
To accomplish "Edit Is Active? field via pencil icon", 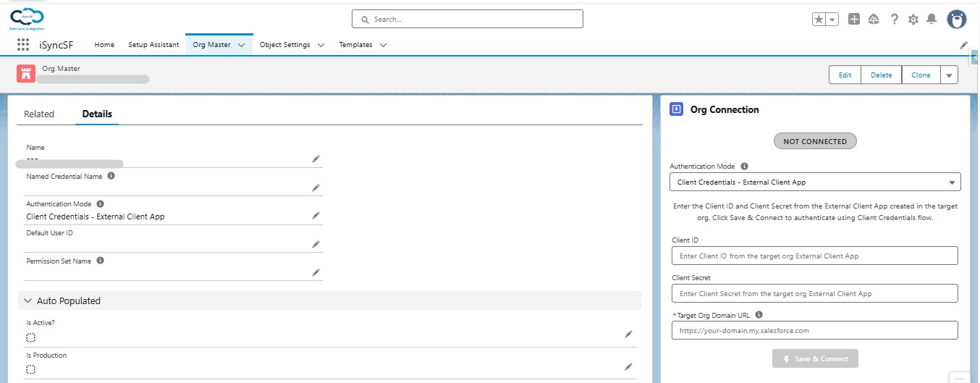I will (x=628, y=334).
